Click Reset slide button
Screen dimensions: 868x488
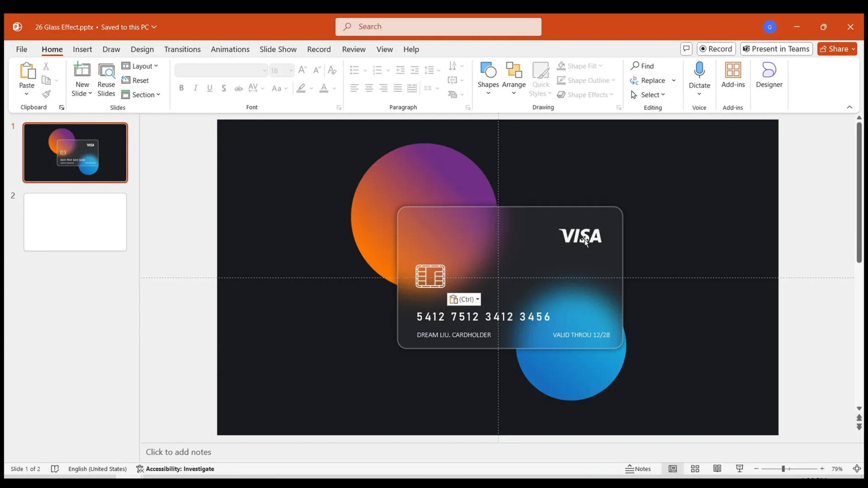135,80
